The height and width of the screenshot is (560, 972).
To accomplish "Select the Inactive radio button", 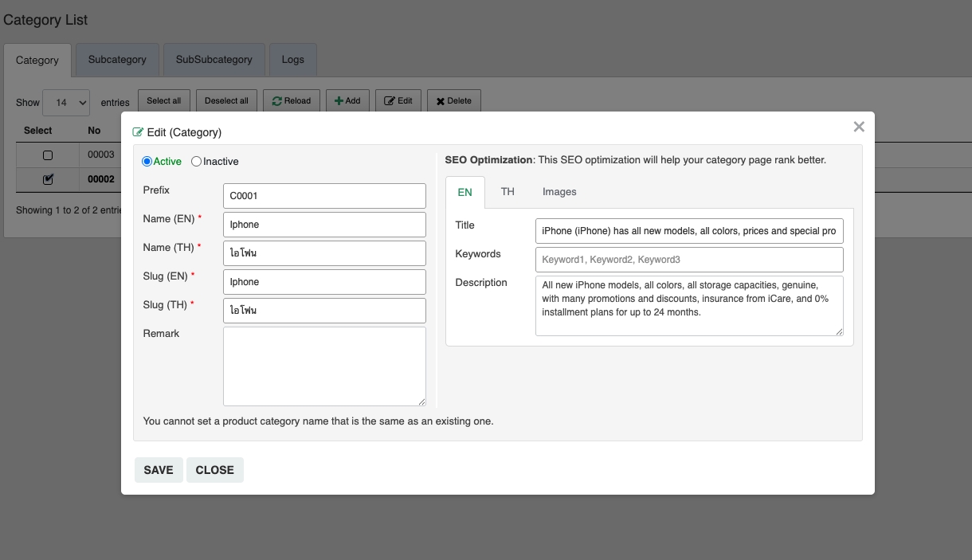I will click(x=196, y=162).
